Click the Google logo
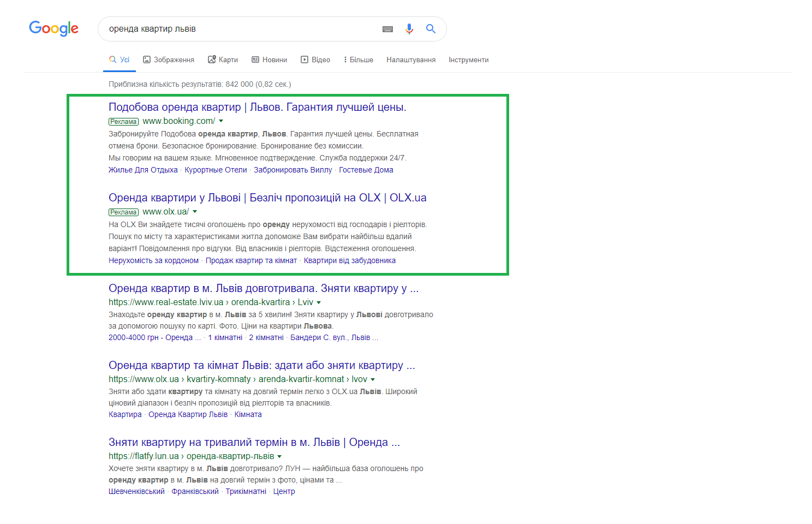 53,28
